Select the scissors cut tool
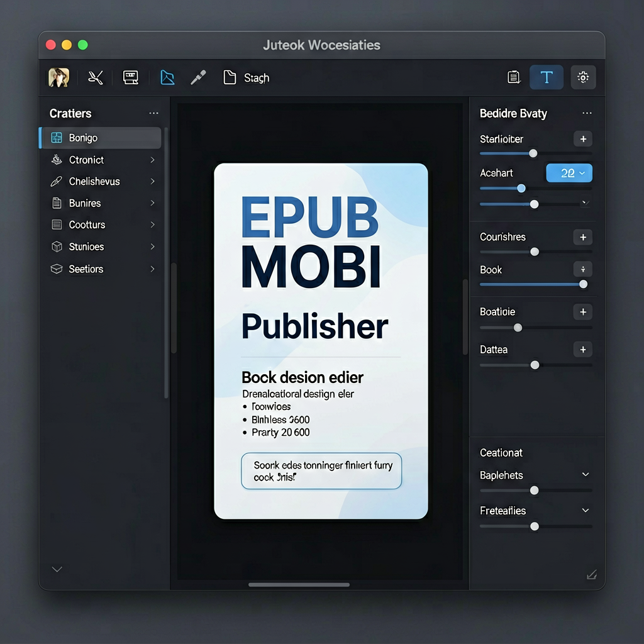Screen dimensions: 644x644 coord(96,77)
